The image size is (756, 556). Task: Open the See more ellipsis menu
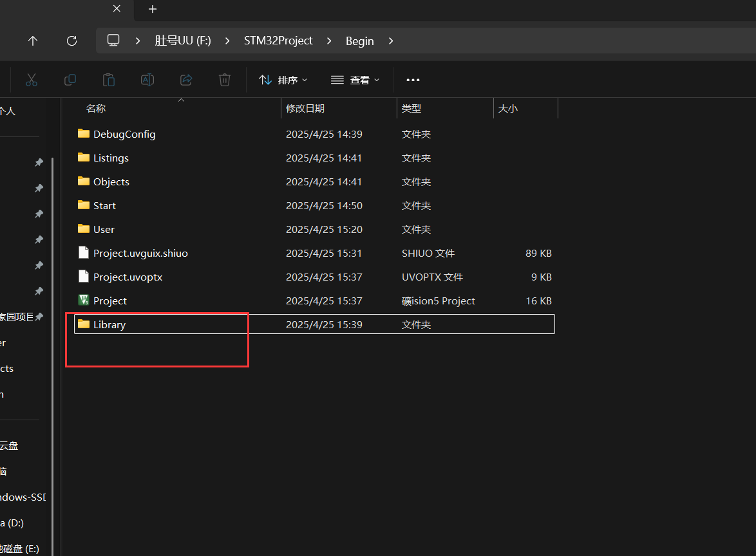[413, 80]
